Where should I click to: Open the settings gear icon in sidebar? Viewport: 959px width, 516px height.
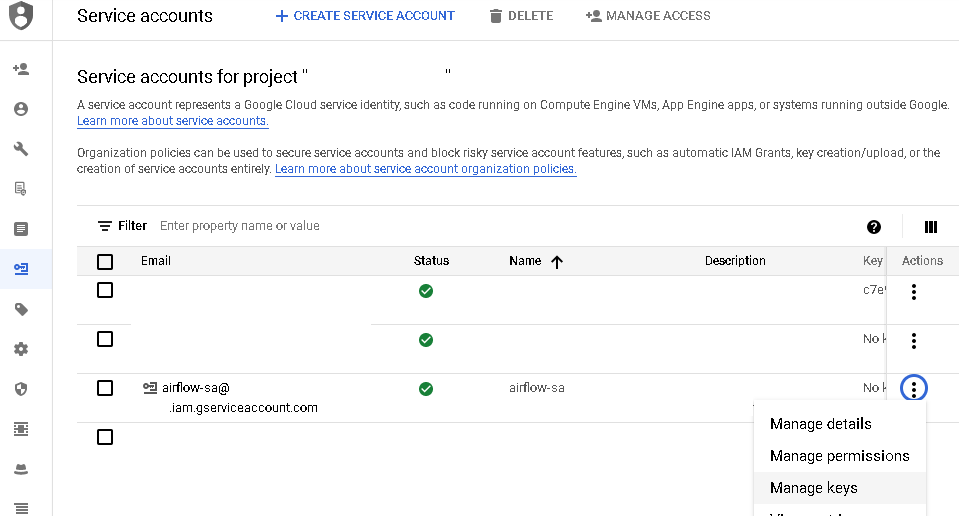tap(21, 349)
